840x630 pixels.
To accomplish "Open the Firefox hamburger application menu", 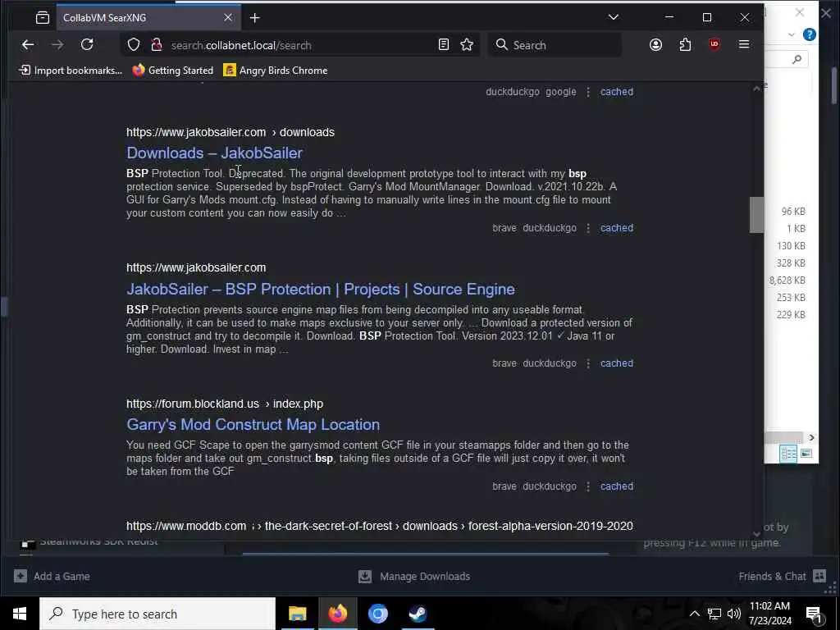I will pyautogui.click(x=744, y=45).
